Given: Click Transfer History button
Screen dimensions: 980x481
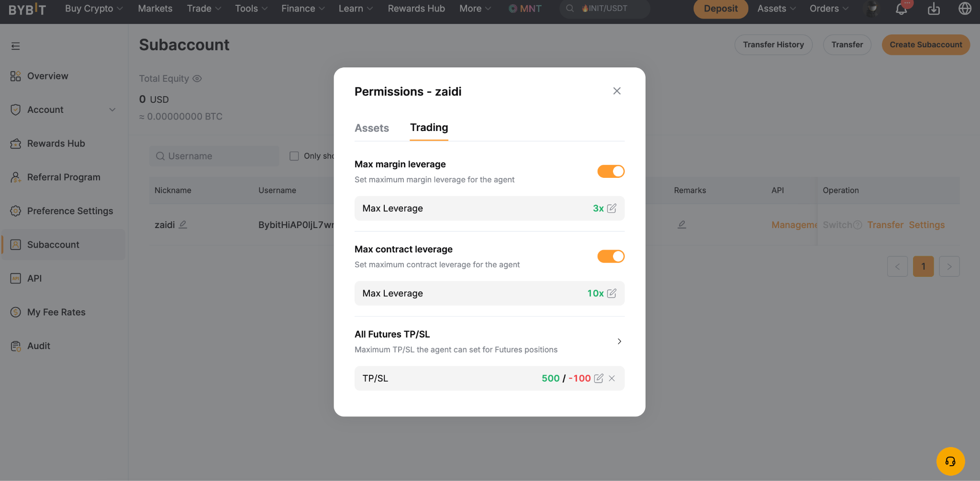Looking at the screenshot, I should point(773,45).
